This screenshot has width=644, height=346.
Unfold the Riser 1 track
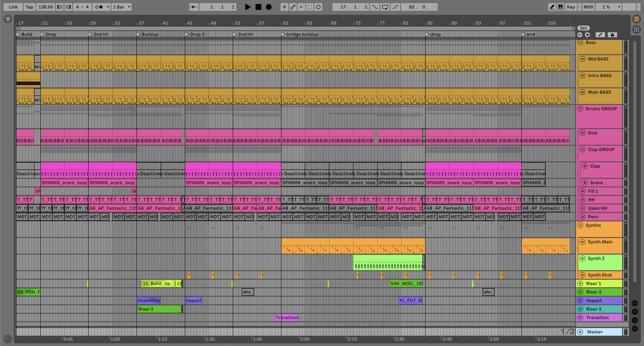(x=580, y=284)
